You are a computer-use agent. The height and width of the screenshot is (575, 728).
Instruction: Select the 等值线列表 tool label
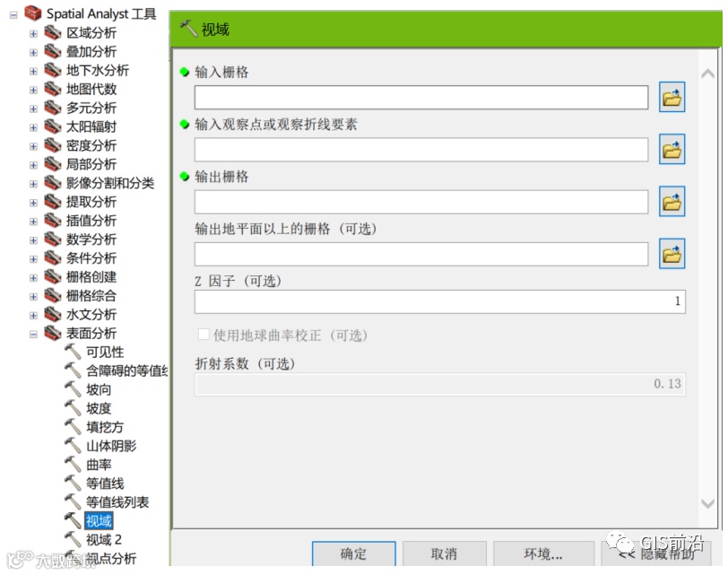117,502
